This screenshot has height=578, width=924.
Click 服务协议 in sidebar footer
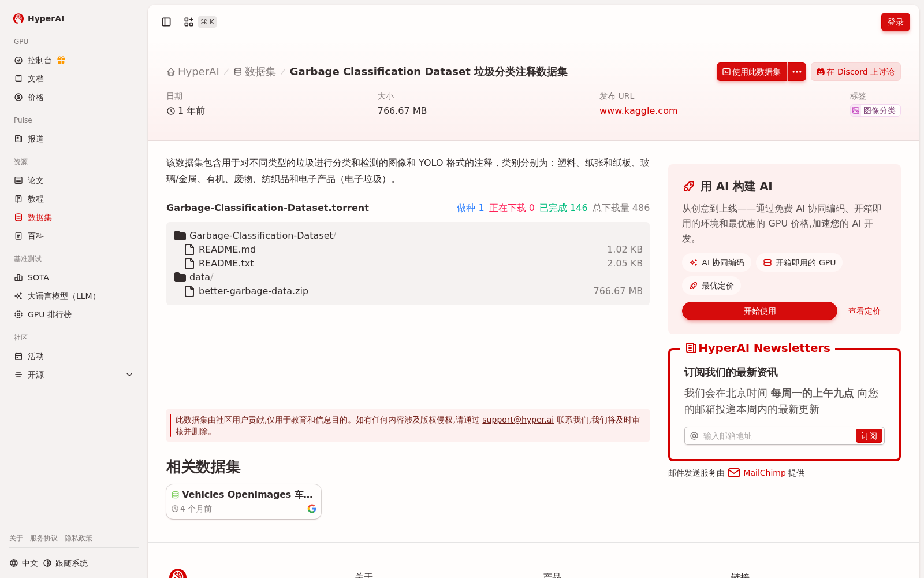click(x=44, y=538)
